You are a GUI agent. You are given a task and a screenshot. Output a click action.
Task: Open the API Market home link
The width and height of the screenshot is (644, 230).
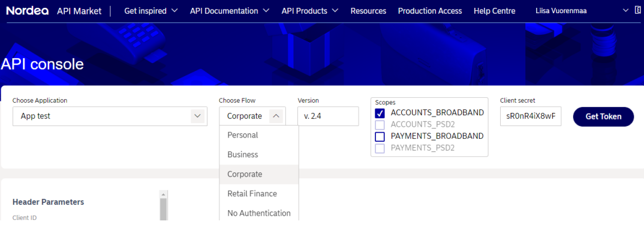pyautogui.click(x=79, y=11)
